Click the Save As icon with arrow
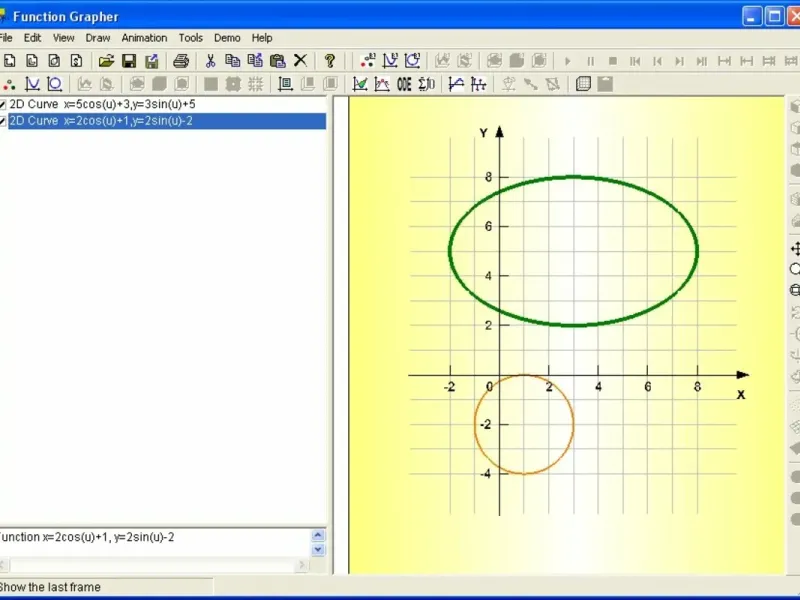 pos(152,61)
